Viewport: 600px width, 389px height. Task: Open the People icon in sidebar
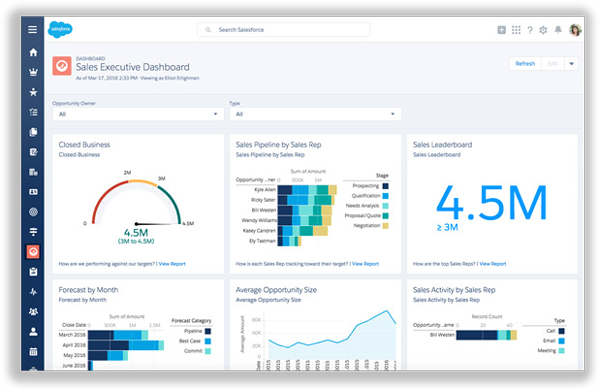[x=33, y=331]
